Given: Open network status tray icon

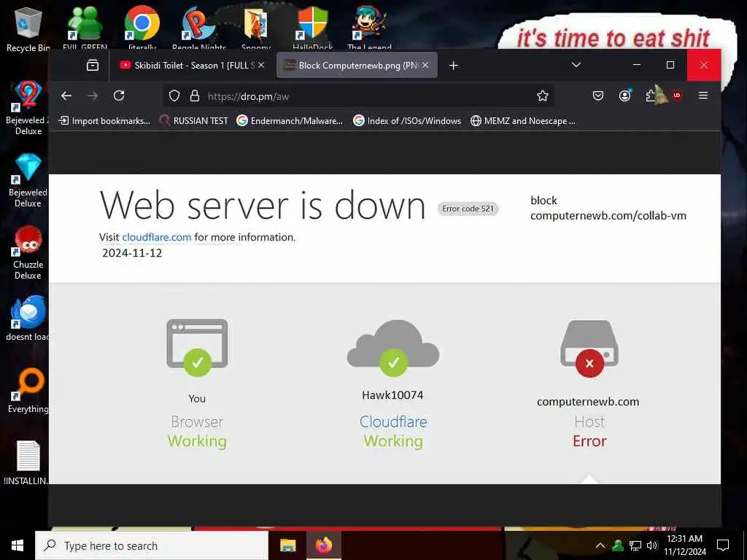Looking at the screenshot, I should pos(635,545).
